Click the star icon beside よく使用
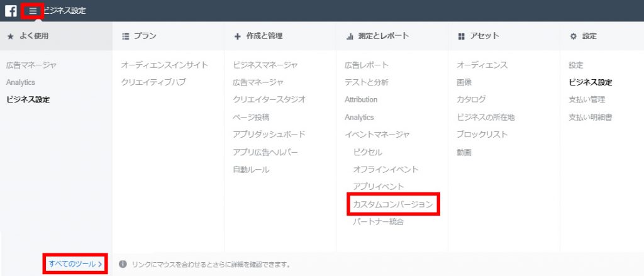The width and height of the screenshot is (644, 276). coord(11,36)
